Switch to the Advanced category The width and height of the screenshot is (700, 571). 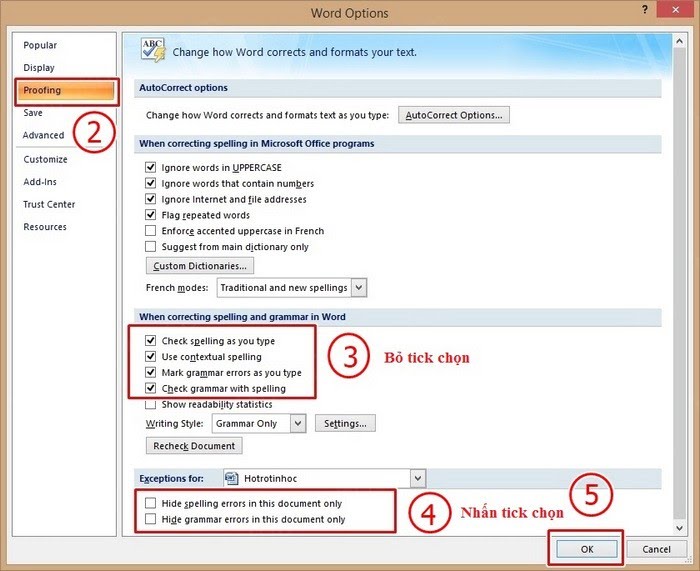(x=44, y=135)
